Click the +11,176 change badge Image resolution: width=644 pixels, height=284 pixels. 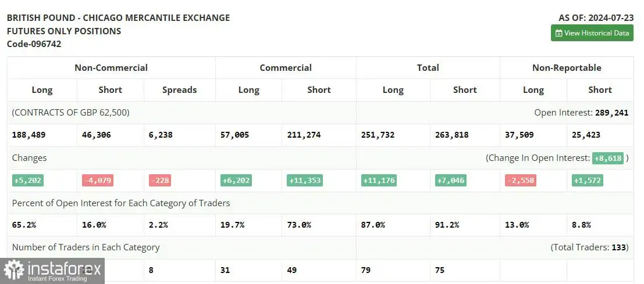pos(379,180)
